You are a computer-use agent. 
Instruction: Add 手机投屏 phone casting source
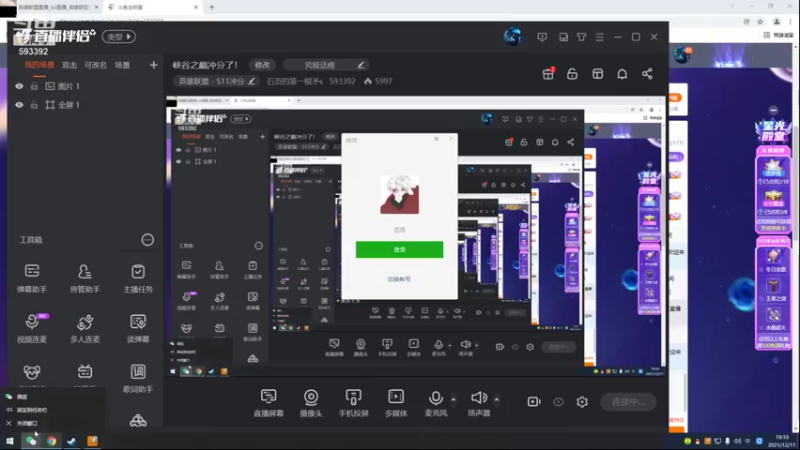(x=354, y=403)
